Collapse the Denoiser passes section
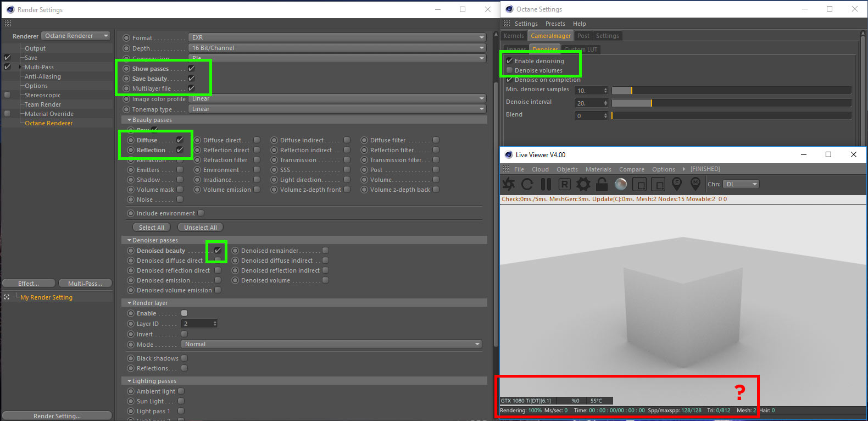868x421 pixels. [x=130, y=240]
